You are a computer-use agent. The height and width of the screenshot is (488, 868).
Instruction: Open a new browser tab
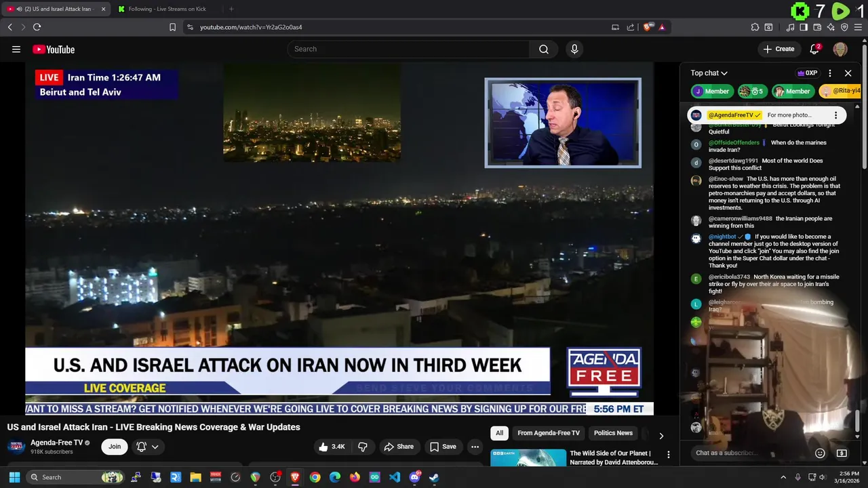(x=231, y=9)
